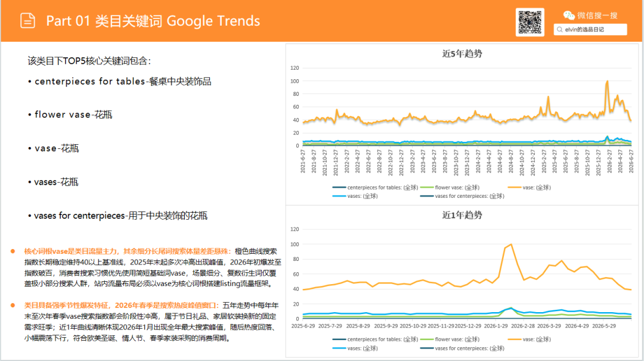Select the orange heading "类目具备强季节性爆发特征"
This screenshot has height=361, width=644.
point(66,305)
